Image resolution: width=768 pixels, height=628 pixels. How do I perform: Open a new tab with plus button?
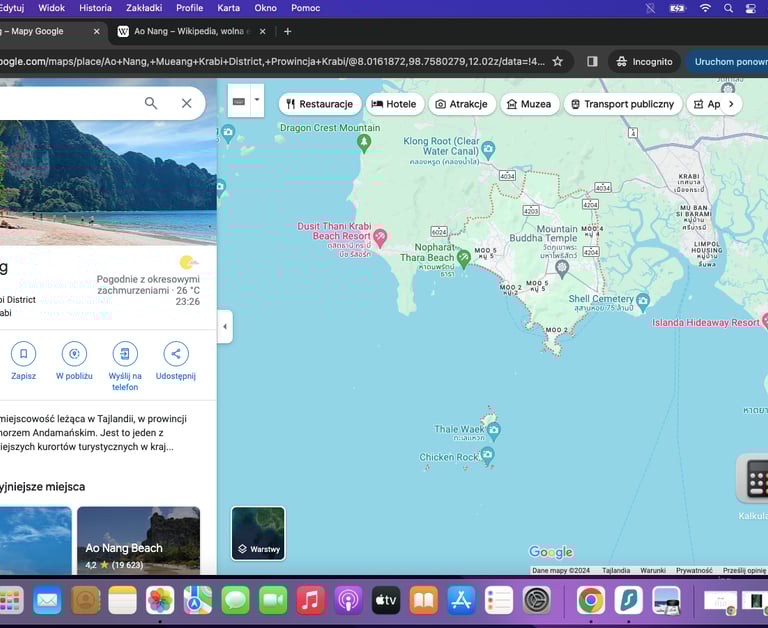(x=288, y=31)
